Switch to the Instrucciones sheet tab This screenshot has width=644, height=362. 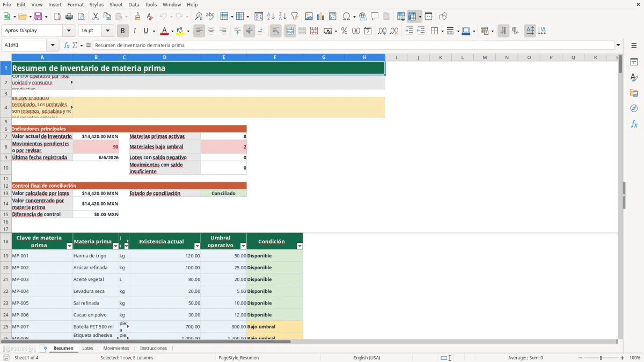click(153, 348)
